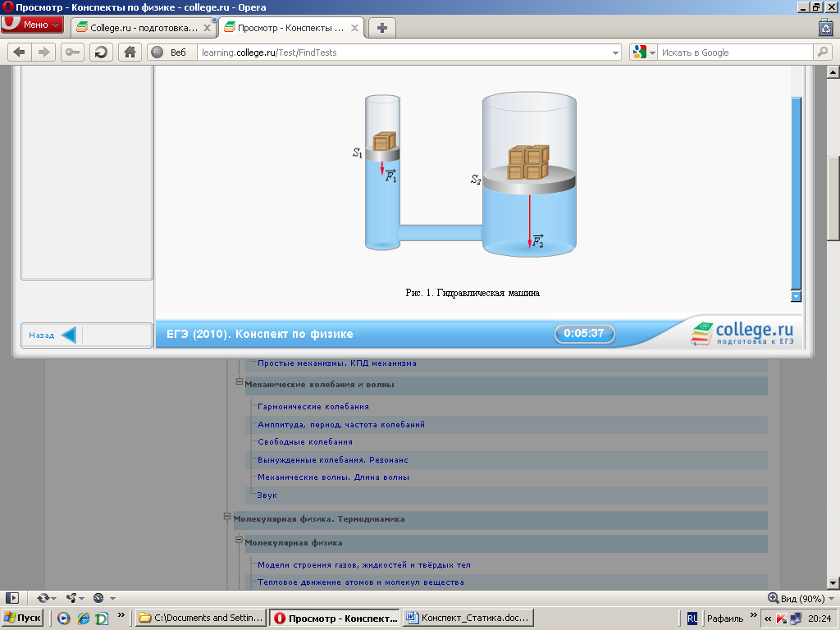This screenshot has width=840, height=630.
Task: Click the password wand key icon
Action: [x=72, y=52]
